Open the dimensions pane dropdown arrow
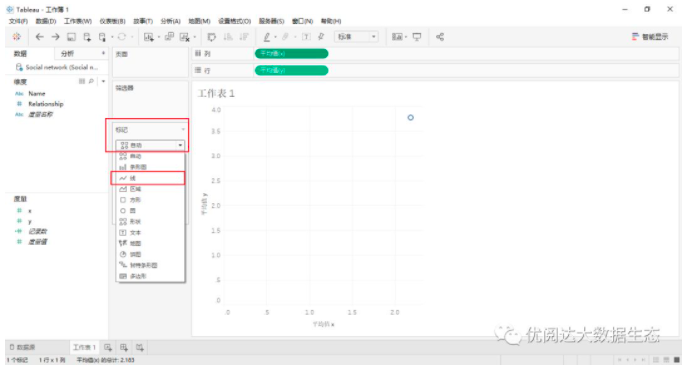Image resolution: width=683 pixels, height=368 pixels. click(103, 81)
